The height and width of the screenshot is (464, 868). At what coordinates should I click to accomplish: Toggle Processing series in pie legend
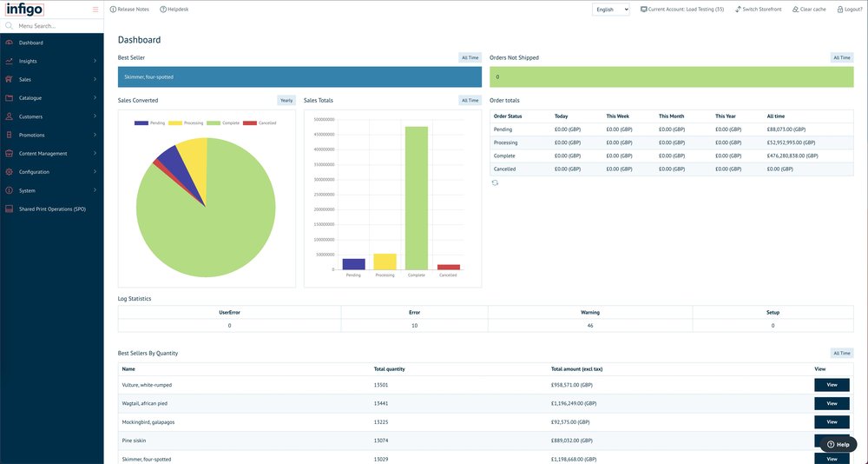pyautogui.click(x=186, y=123)
